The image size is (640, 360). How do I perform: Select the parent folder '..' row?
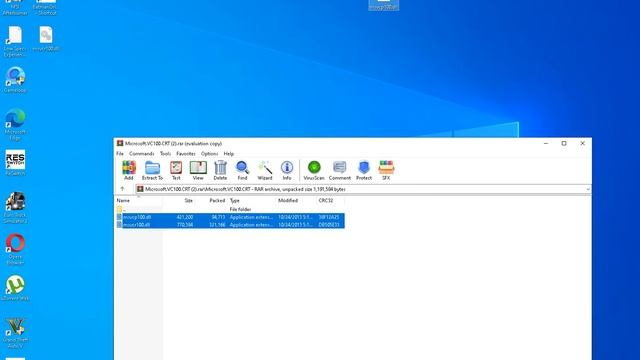click(230, 209)
